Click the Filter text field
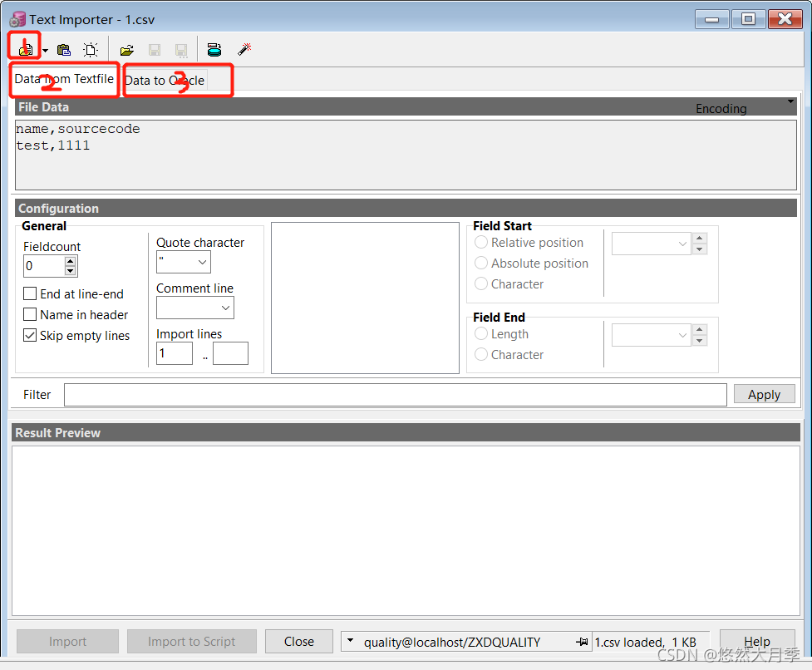 (396, 395)
